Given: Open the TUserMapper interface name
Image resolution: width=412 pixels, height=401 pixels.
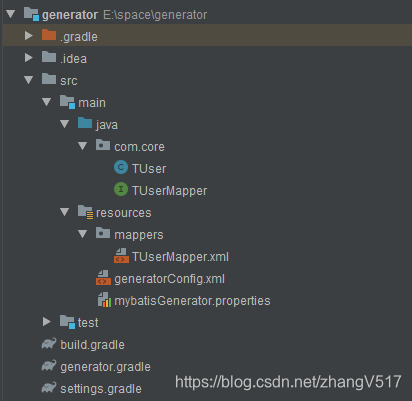Looking at the screenshot, I should click(x=170, y=191).
